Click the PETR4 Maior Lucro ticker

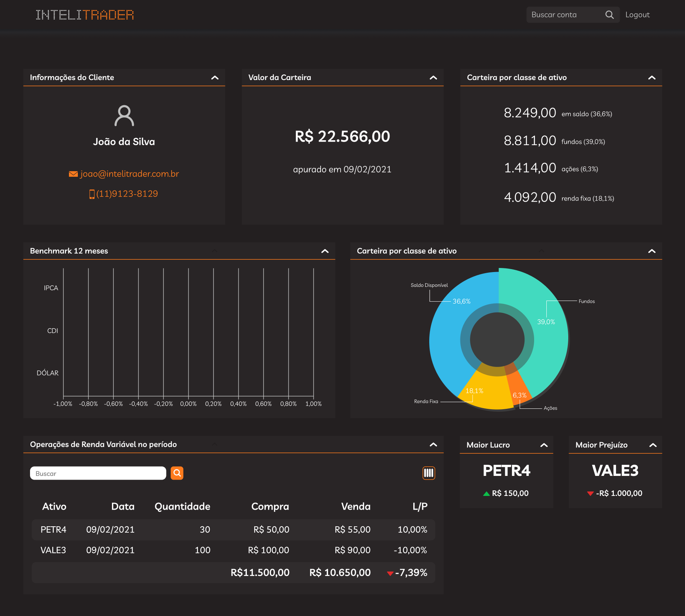[506, 471]
